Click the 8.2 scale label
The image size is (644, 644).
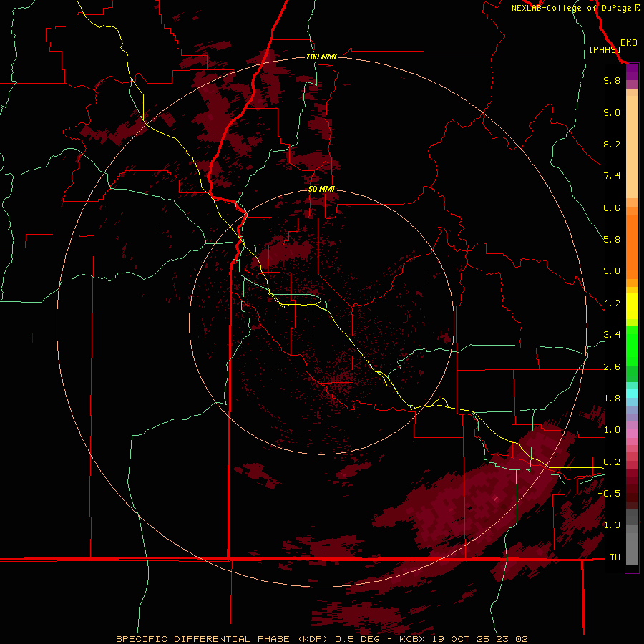point(612,144)
